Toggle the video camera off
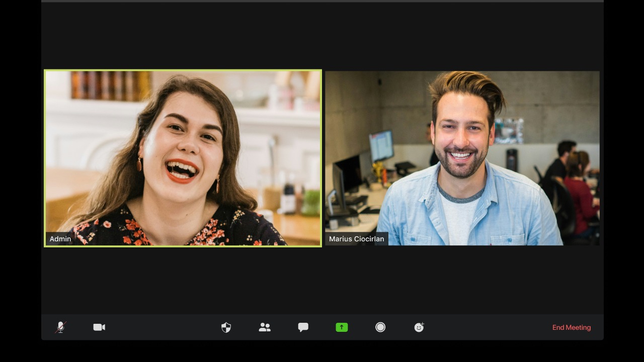644x362 pixels. coord(99,327)
